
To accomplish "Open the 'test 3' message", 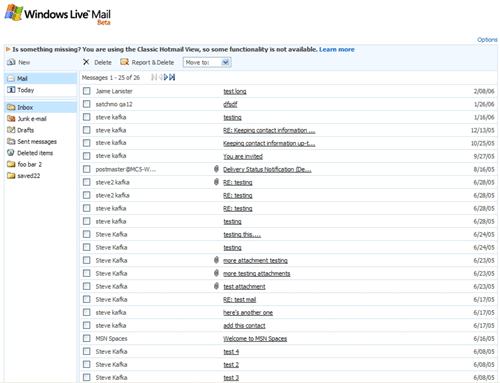I will [x=231, y=378].
